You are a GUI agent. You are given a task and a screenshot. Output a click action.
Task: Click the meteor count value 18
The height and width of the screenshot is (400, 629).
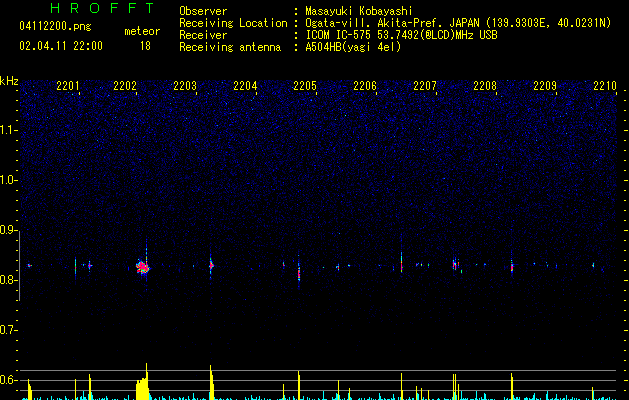coord(145,46)
